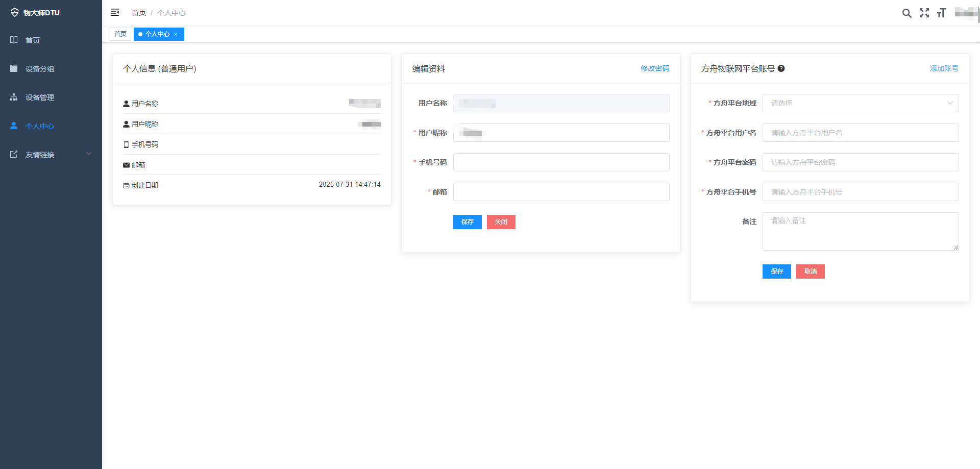Click the 修改密码 link
980x469 pixels.
[x=654, y=68]
